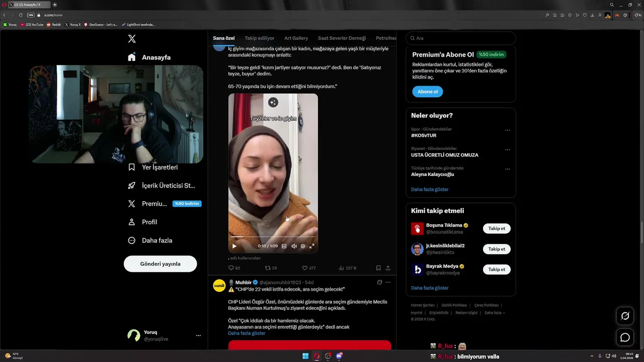This screenshot has height=362, width=644.
Task: Share the jartiyer video post
Action: (x=388, y=268)
